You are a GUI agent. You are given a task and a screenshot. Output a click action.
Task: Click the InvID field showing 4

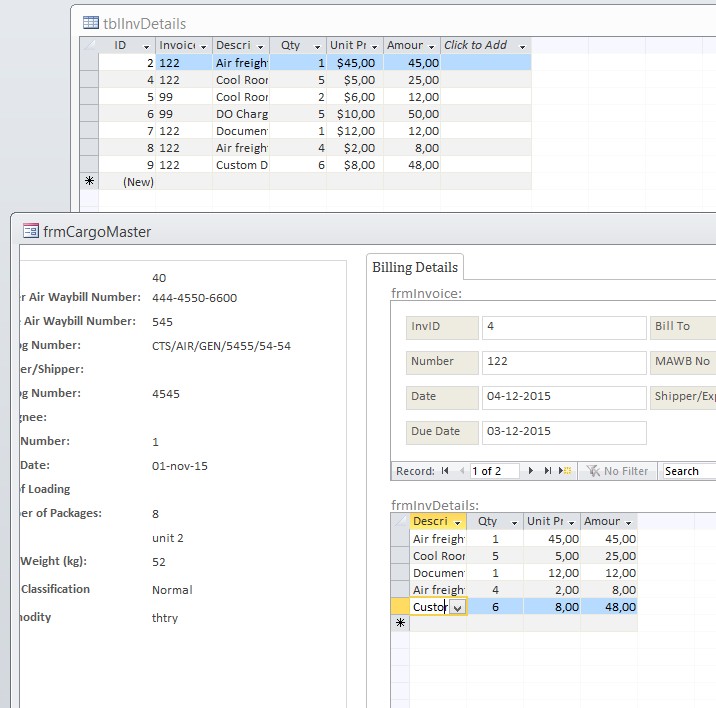[x=563, y=328]
